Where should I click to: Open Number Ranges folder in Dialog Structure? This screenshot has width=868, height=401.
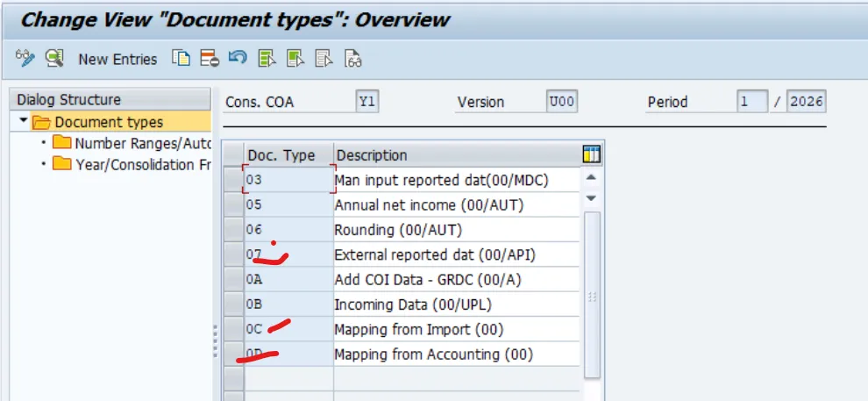[x=61, y=143]
